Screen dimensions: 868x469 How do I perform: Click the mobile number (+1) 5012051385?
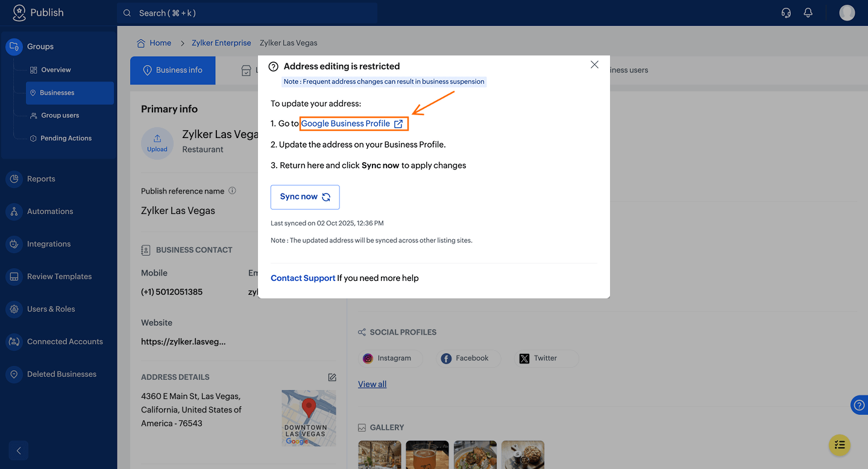click(172, 292)
